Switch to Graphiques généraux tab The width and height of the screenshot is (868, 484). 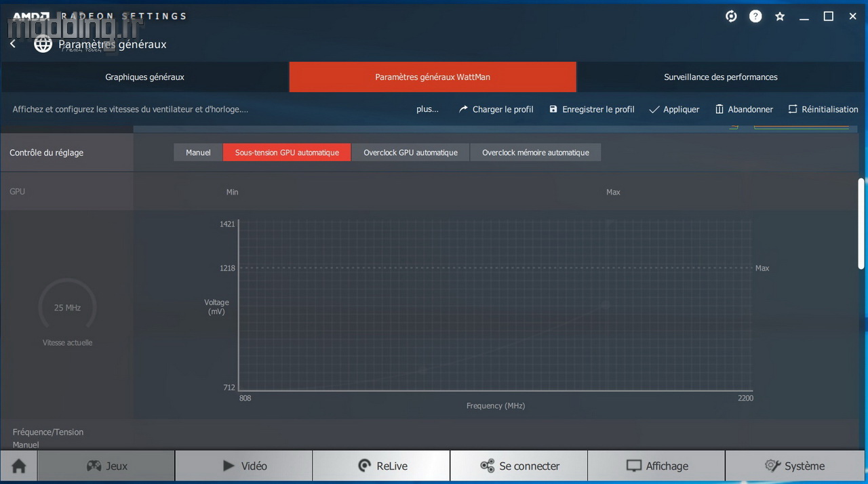[x=144, y=77]
